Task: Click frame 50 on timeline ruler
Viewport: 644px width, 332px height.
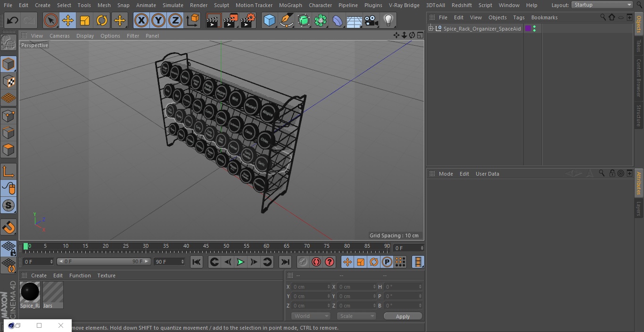Action: [x=226, y=246]
